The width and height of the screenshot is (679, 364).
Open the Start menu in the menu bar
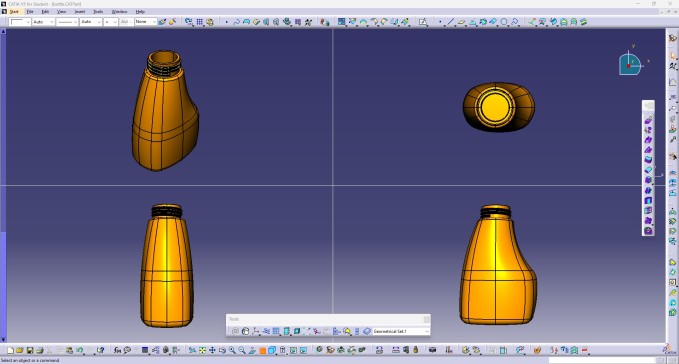14,12
